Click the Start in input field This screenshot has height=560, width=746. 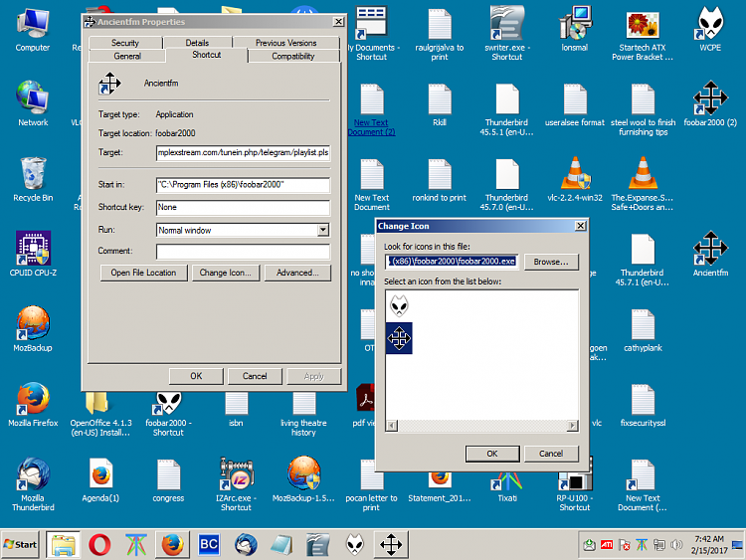click(243, 185)
